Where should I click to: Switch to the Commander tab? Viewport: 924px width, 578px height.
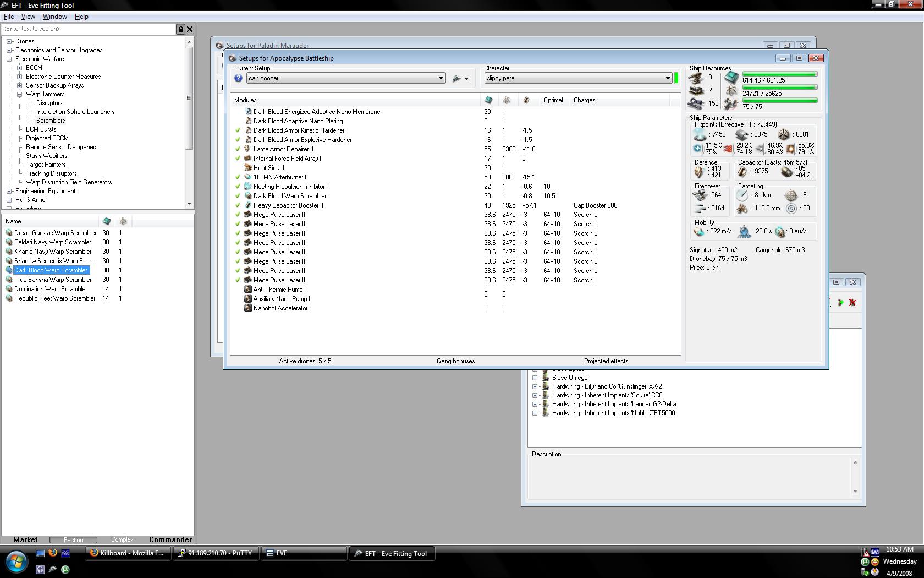[170, 540]
